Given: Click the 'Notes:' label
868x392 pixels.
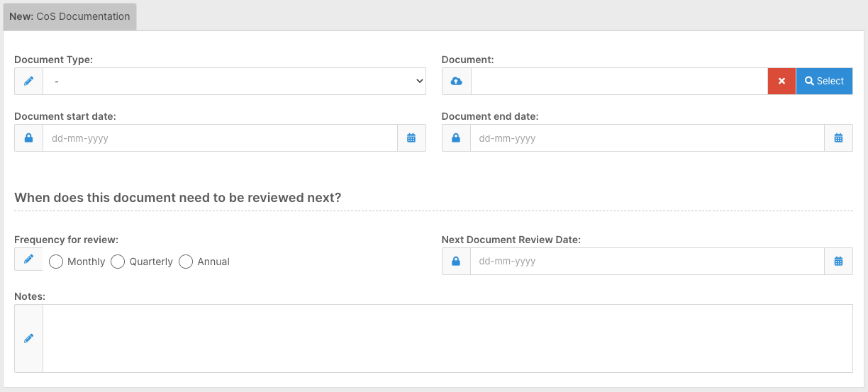Looking at the screenshot, I should (30, 296).
